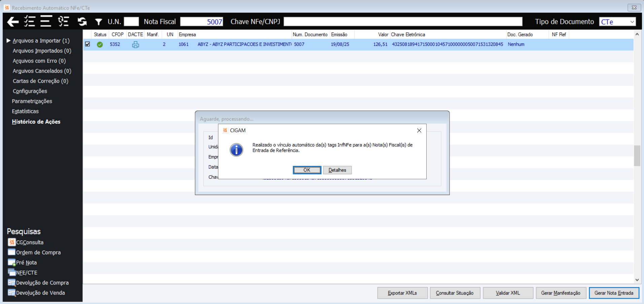Close the CIGAM message dialog with X
The width and height of the screenshot is (644, 304).
coord(419,130)
